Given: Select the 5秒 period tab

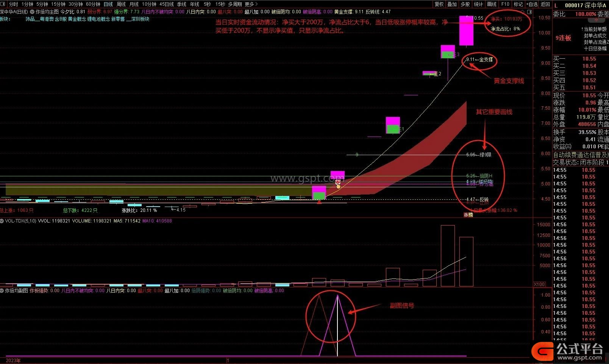Looking at the screenshot, I should pyautogui.click(x=207, y=4).
